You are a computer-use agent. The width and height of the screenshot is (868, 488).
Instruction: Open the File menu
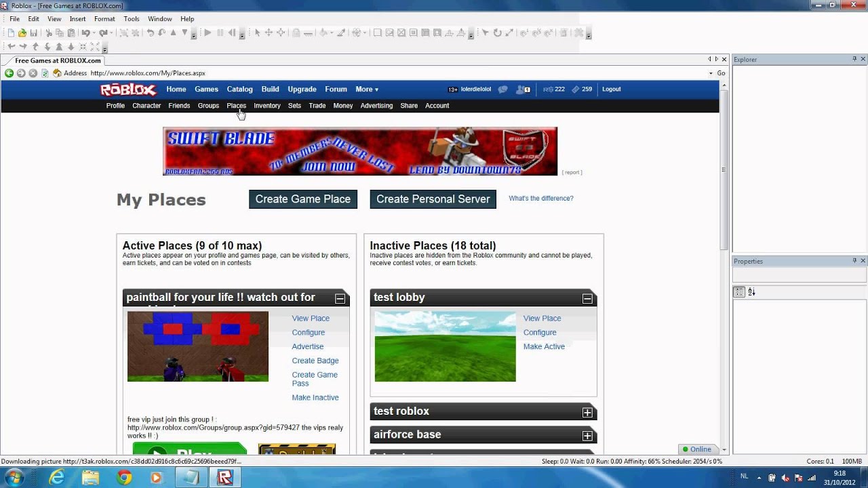[x=14, y=19]
